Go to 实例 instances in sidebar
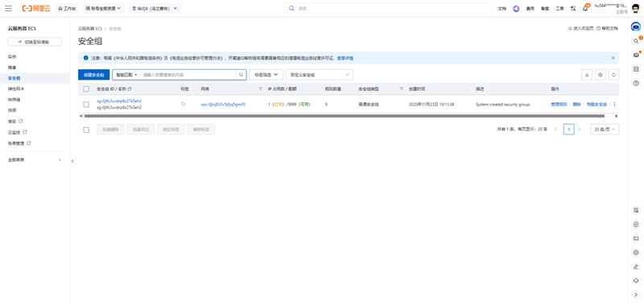Screen dimensions: 644x305 pyautogui.click(x=12, y=56)
